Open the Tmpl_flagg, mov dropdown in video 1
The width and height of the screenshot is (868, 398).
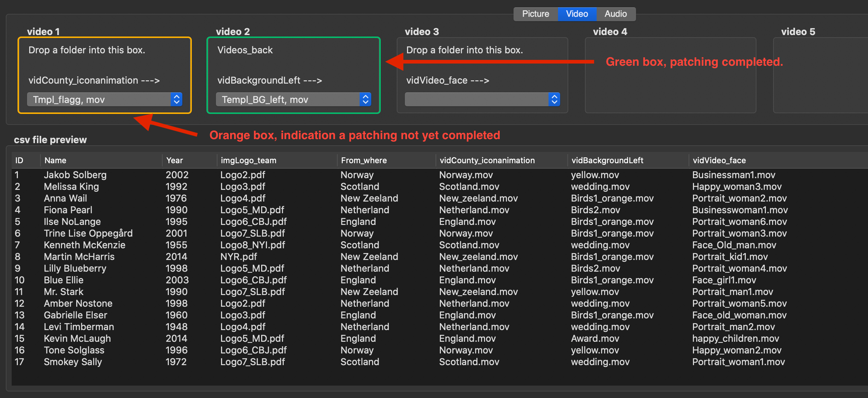[104, 99]
